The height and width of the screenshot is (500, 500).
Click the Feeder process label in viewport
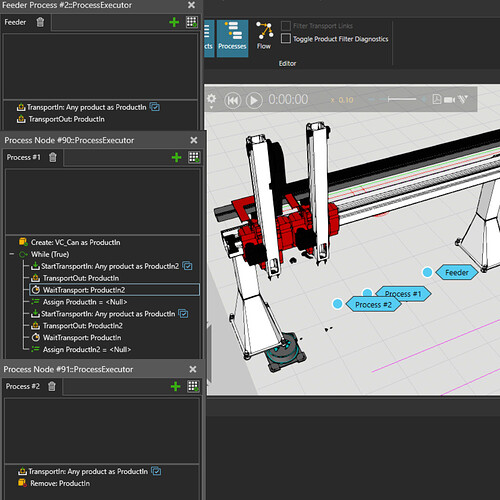(x=457, y=273)
